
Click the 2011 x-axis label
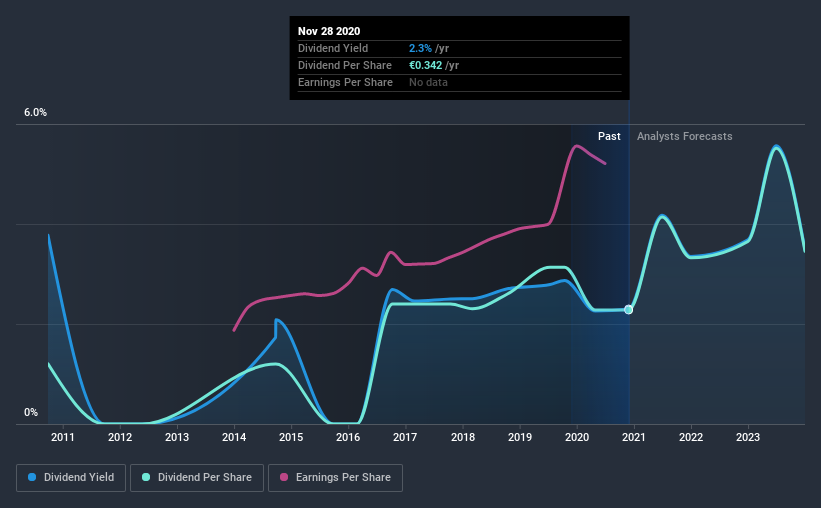coord(63,437)
